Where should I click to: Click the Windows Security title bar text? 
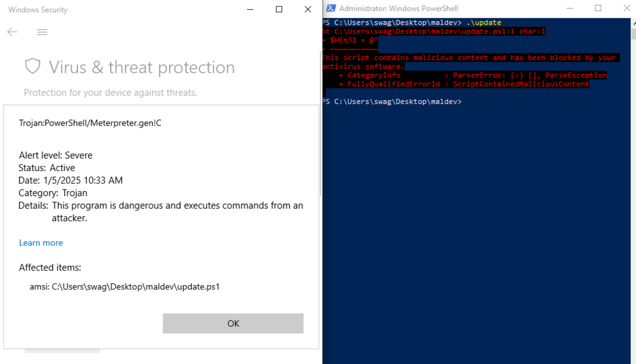tap(38, 10)
